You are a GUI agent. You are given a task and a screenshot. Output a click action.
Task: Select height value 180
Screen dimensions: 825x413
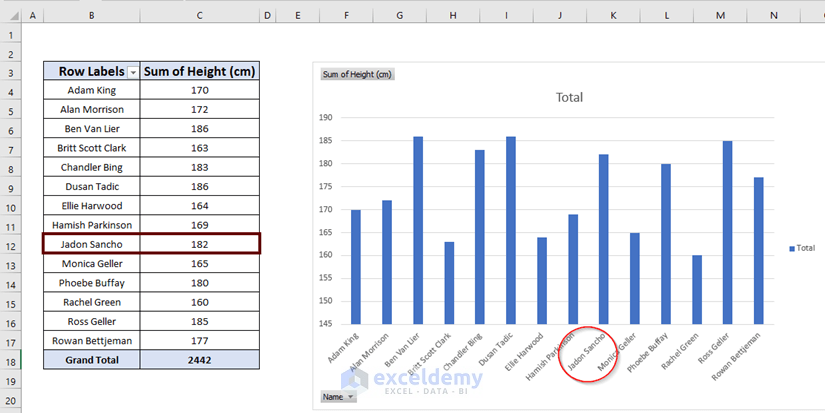pyautogui.click(x=200, y=283)
